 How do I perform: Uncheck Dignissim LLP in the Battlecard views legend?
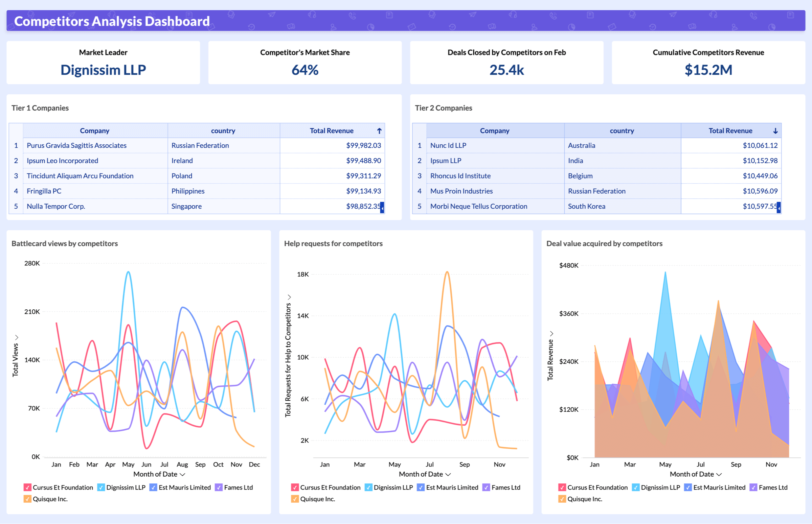(x=101, y=487)
